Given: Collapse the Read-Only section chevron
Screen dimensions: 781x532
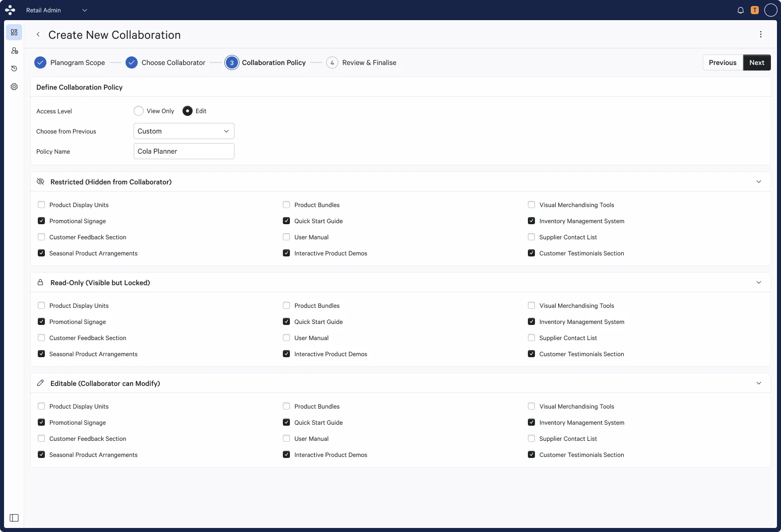Looking at the screenshot, I should [759, 282].
